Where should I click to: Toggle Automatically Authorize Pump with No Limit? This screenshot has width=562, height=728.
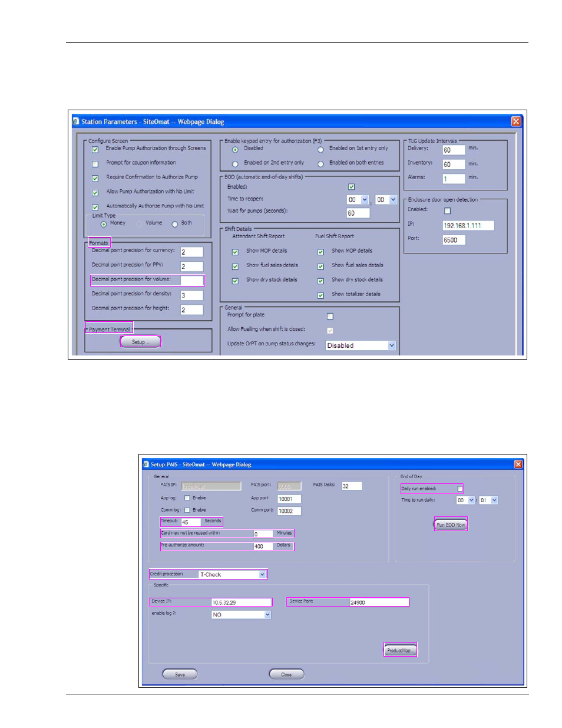click(x=95, y=207)
